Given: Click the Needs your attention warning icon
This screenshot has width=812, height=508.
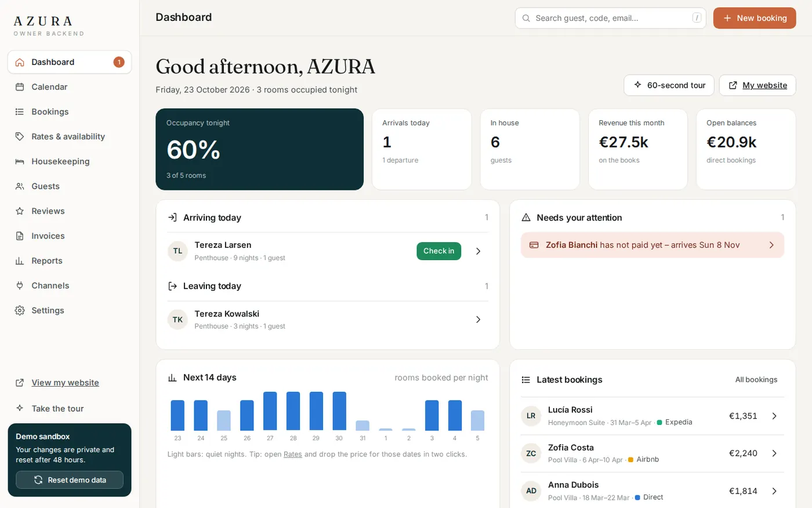Looking at the screenshot, I should [526, 218].
